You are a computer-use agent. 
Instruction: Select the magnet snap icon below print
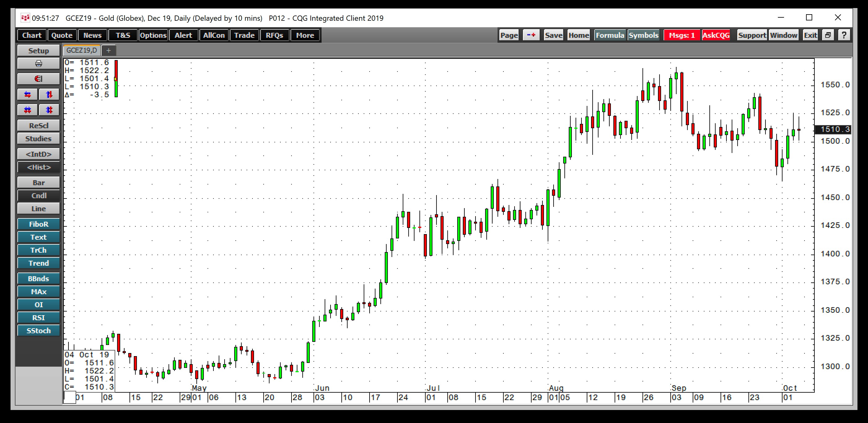tap(38, 78)
